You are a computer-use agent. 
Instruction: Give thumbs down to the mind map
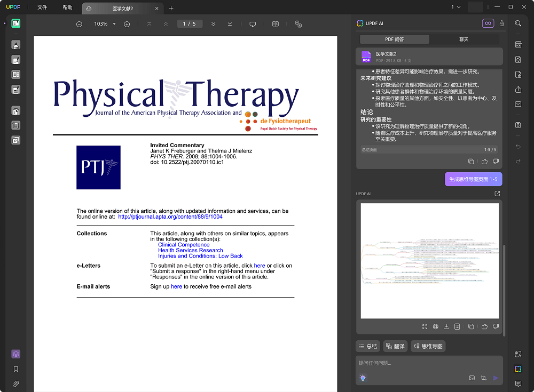(x=496, y=326)
